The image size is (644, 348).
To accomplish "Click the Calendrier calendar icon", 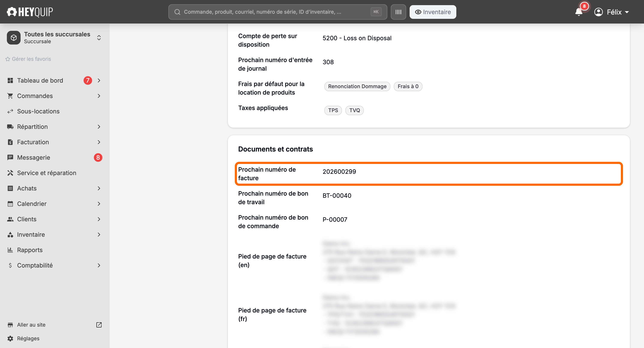I will click(x=10, y=204).
